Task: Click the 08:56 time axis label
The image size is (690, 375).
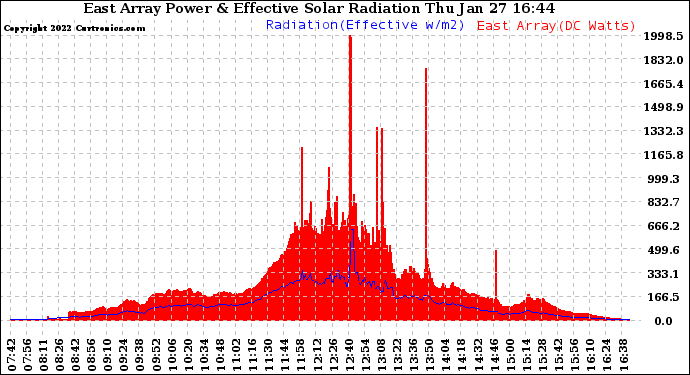Action: click(x=92, y=355)
